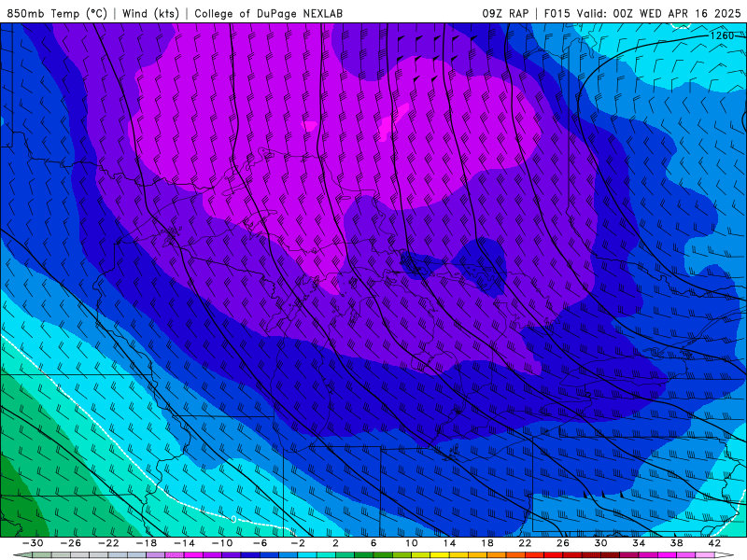Click the '-30' temperature legend value
747x560 pixels.
click(33, 543)
